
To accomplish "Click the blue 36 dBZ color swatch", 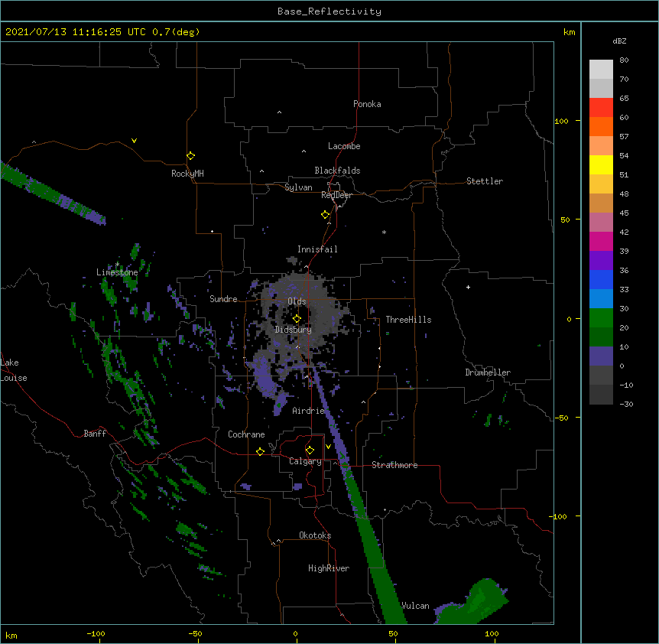I will coord(601,279).
